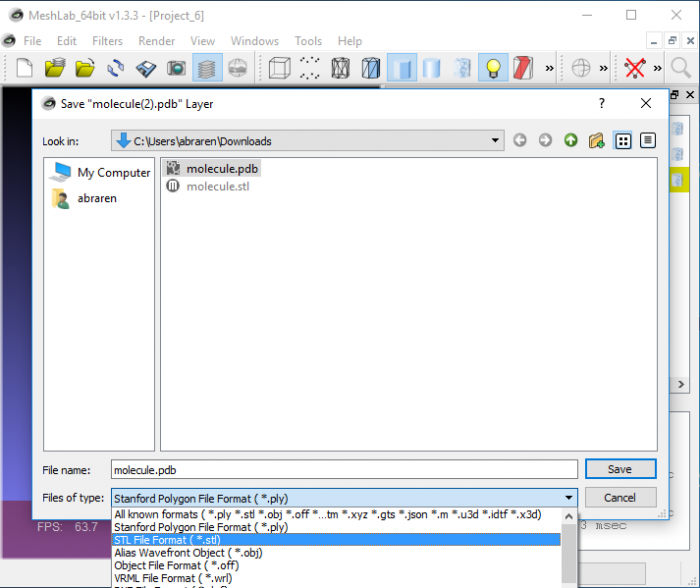Click the Reload blue arrows icon

coord(116,68)
